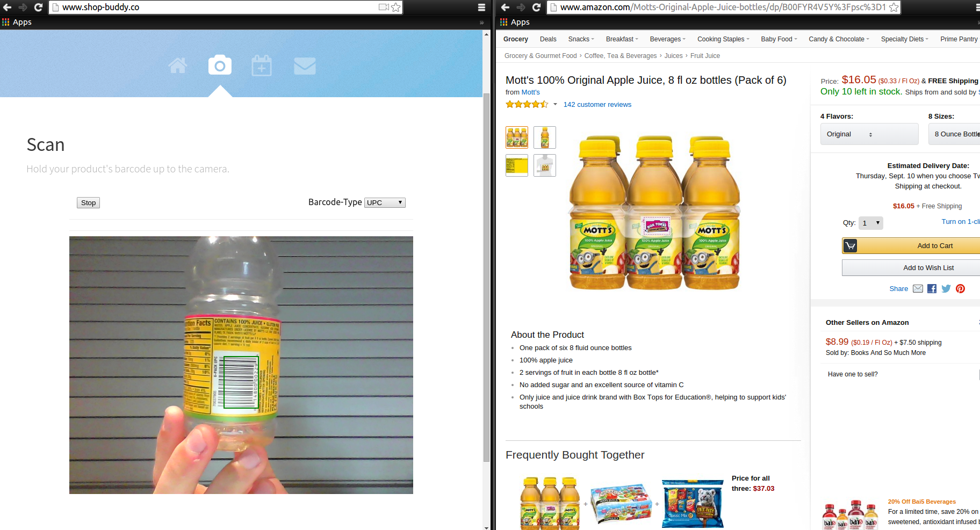
Task: Share product on Twitter
Action: click(x=946, y=289)
